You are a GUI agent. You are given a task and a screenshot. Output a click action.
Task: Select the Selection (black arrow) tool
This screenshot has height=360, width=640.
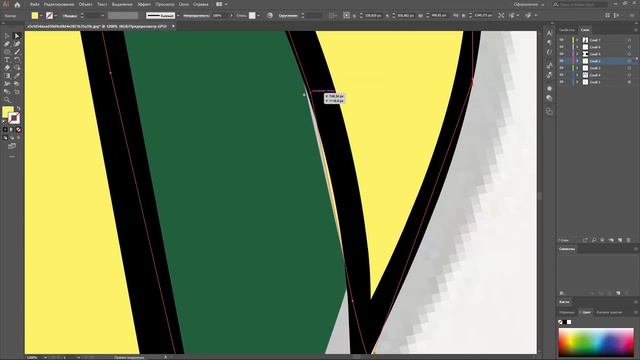tap(7, 36)
